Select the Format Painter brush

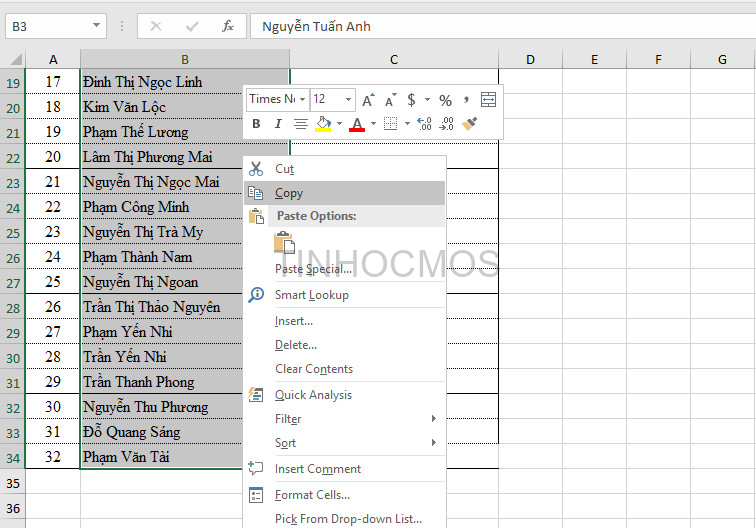point(469,124)
